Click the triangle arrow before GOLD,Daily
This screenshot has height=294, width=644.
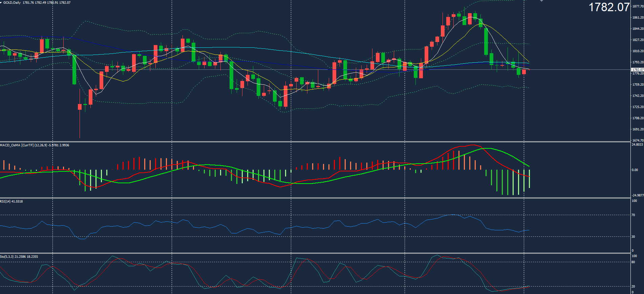point(1,2)
